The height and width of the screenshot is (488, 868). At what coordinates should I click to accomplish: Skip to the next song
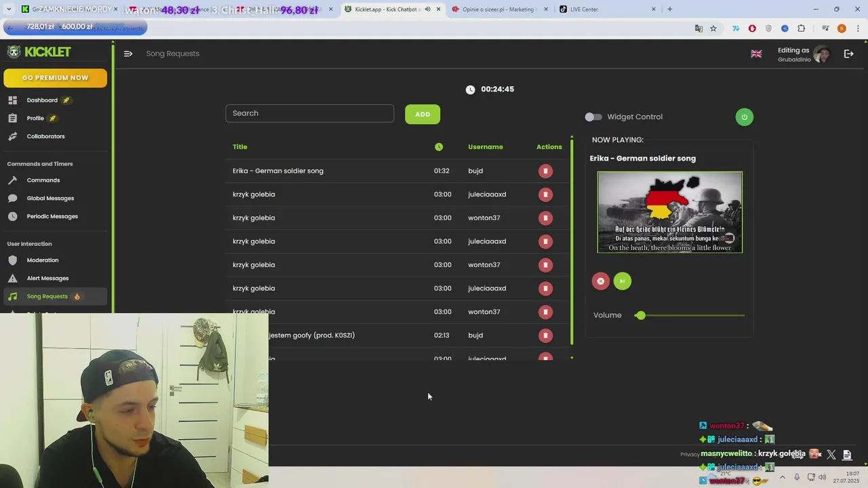(x=623, y=281)
